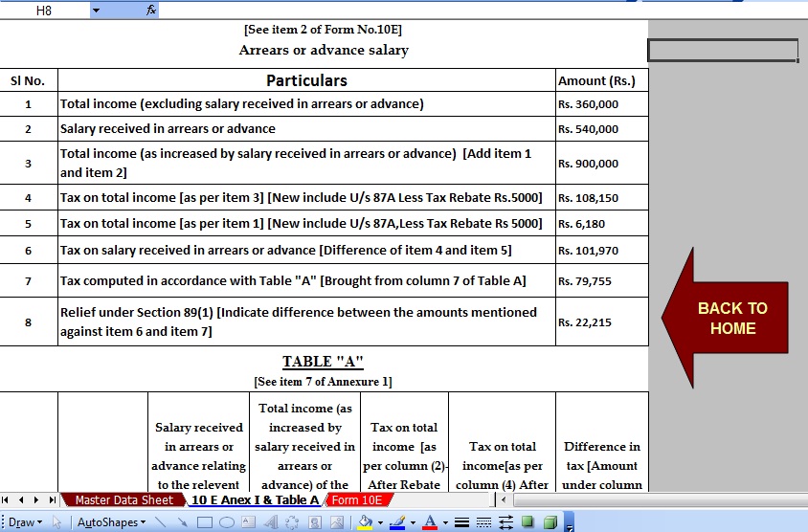Select the empty highlighted cell H8
The width and height of the screenshot is (808, 532).
[723, 51]
